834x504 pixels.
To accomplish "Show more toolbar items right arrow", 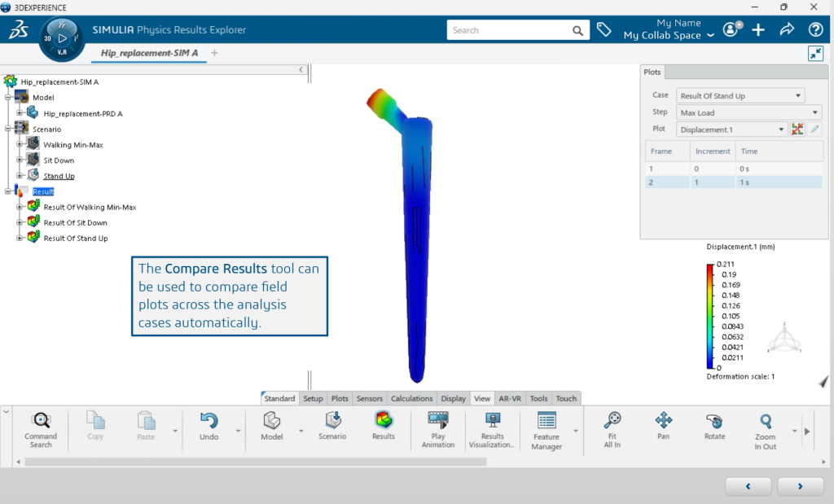I will click(807, 432).
